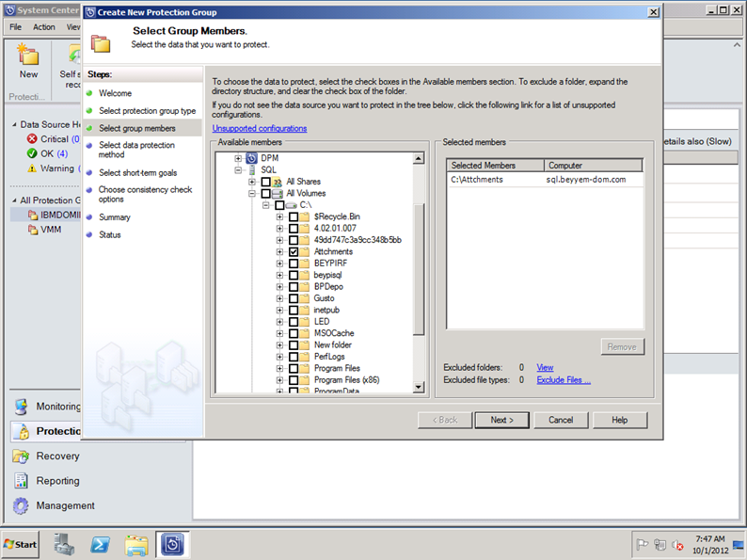The image size is (747, 560).
Task: Click the Next button
Action: coord(501,420)
